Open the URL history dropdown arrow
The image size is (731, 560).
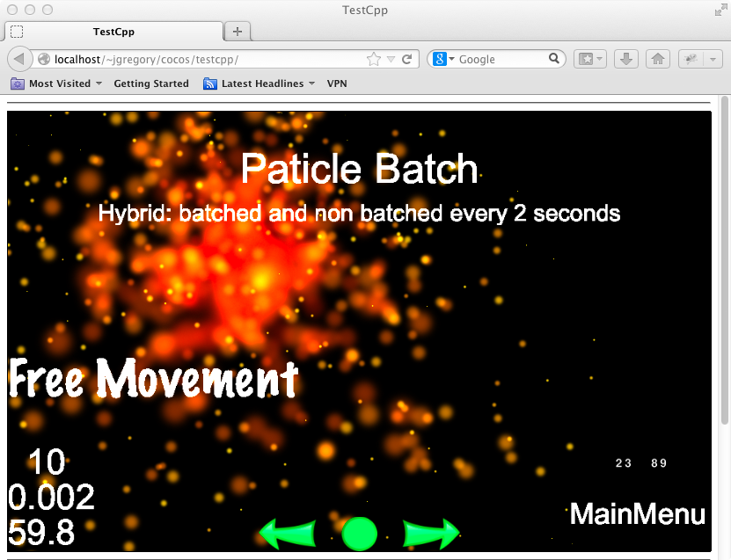click(x=391, y=59)
